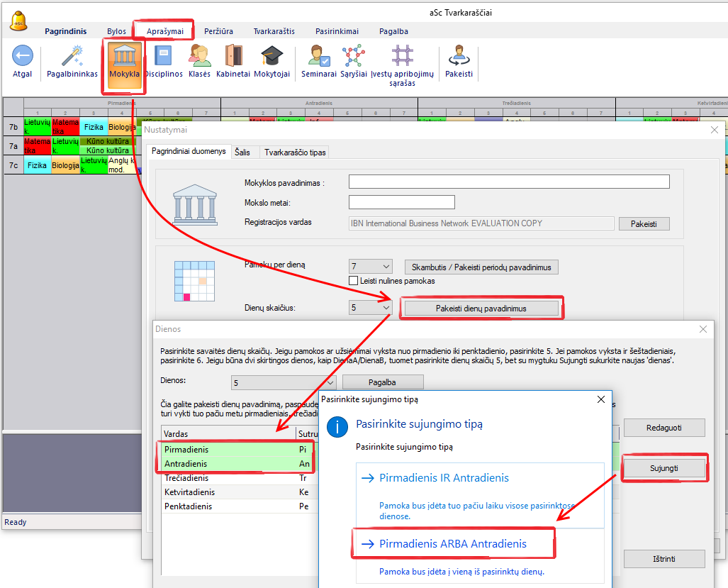Open the Kabinetai classrooms icon
Viewport: 728px width, 588px height.
pyautogui.click(x=233, y=56)
